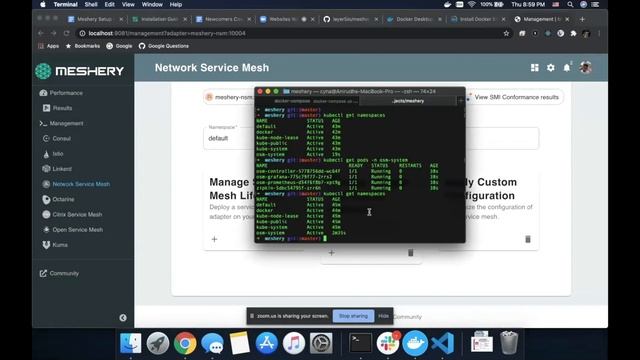The height and width of the screenshot is (360, 640).
Task: Open the notifications bell
Action: coord(567,68)
